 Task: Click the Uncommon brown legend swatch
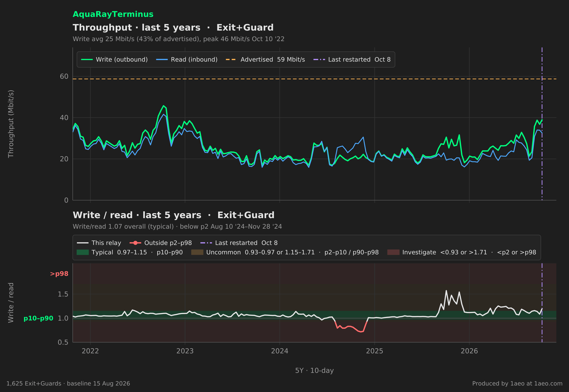pyautogui.click(x=197, y=252)
